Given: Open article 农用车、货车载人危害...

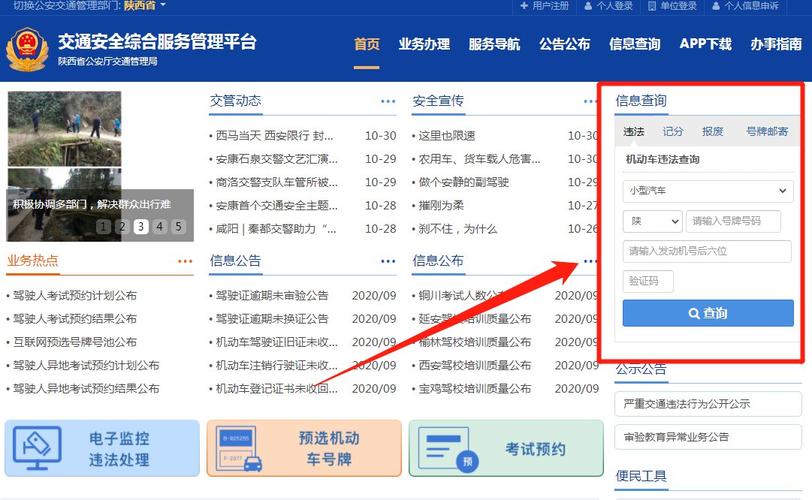Looking at the screenshot, I should coord(479,159).
